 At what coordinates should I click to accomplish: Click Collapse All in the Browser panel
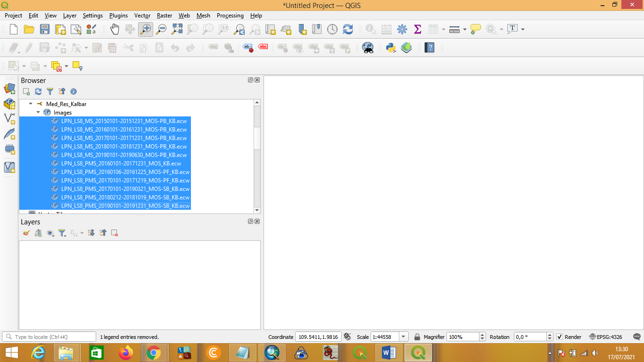point(62,91)
